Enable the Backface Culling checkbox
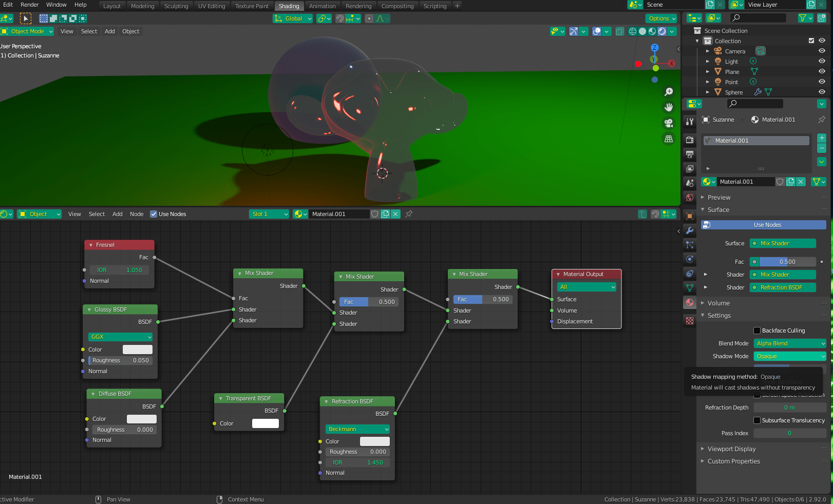This screenshot has height=504, width=833. point(756,331)
